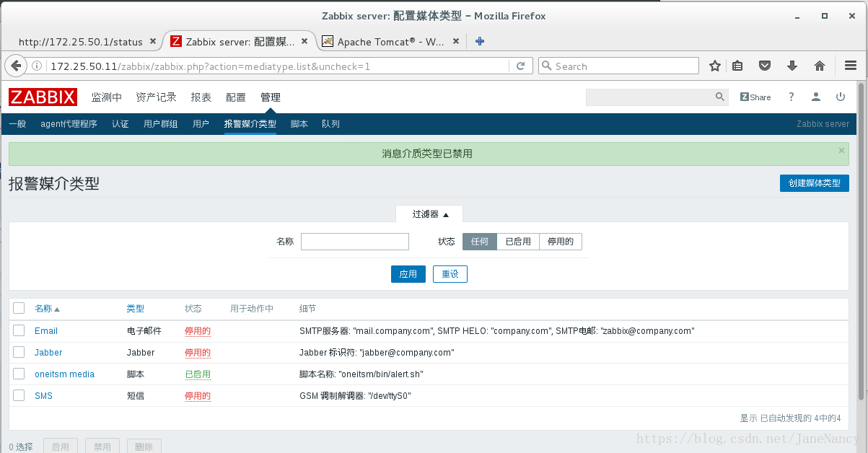Check the SMS row checkbox

point(19,395)
